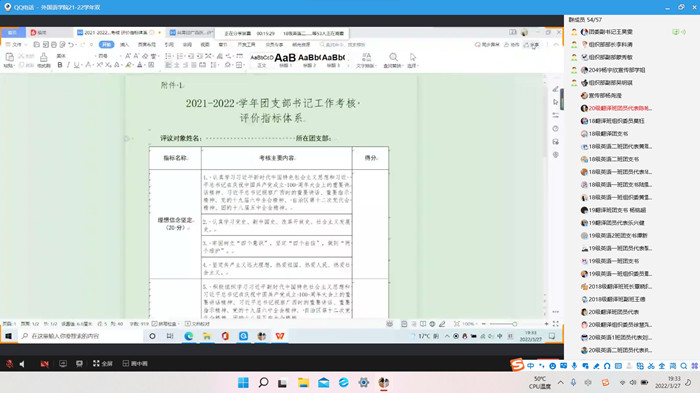Click the clock history icon in right sidebar
The width and height of the screenshot is (700, 393).
(x=555, y=129)
